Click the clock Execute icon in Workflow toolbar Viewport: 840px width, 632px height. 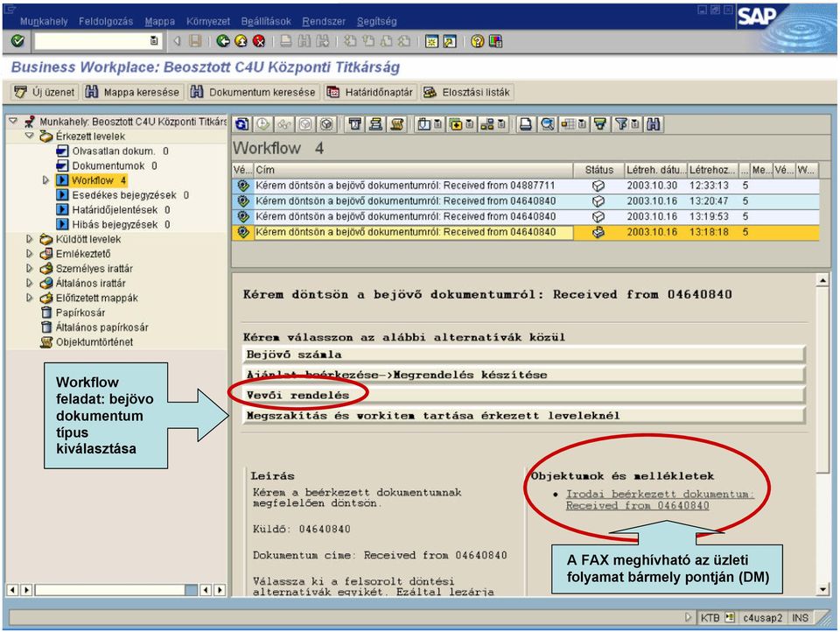click(x=262, y=124)
